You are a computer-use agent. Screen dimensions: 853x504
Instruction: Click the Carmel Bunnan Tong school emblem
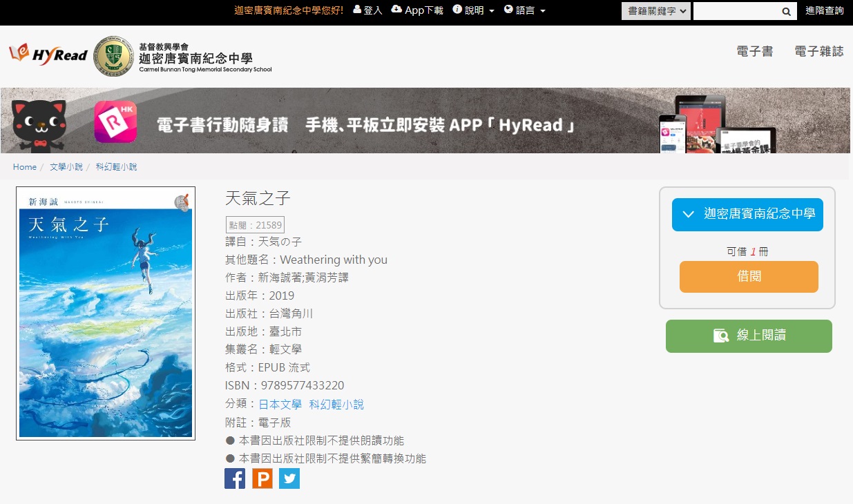(x=113, y=57)
